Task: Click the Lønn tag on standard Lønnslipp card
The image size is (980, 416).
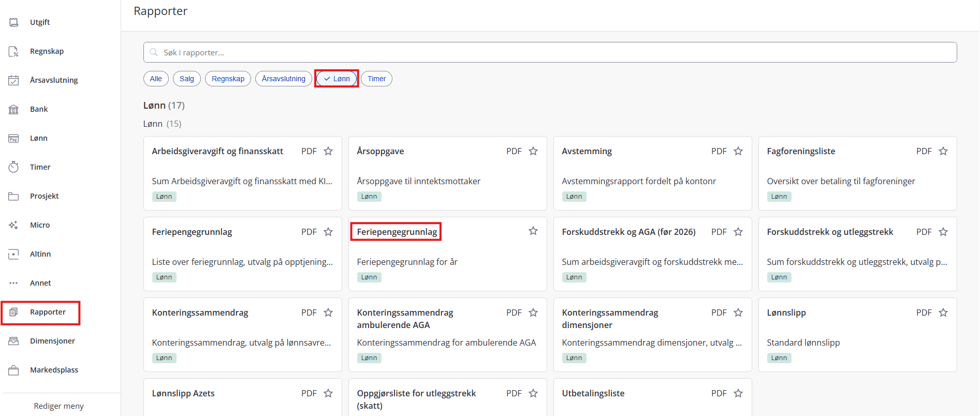Action: (x=779, y=358)
